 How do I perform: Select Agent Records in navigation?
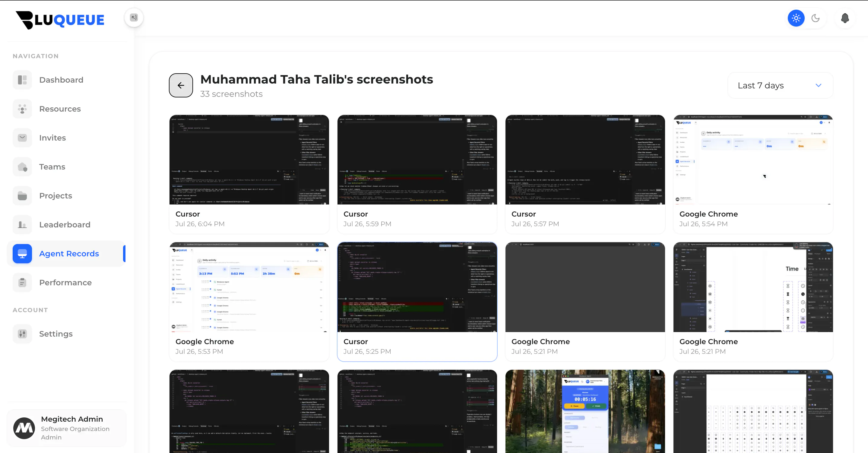(x=66, y=254)
